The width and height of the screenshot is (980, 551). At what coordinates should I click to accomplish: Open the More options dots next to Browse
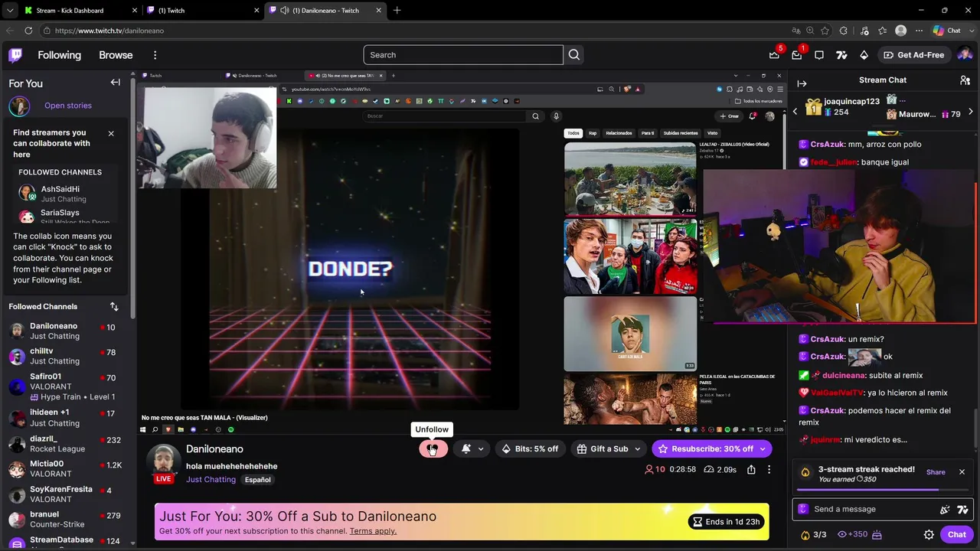click(x=155, y=55)
